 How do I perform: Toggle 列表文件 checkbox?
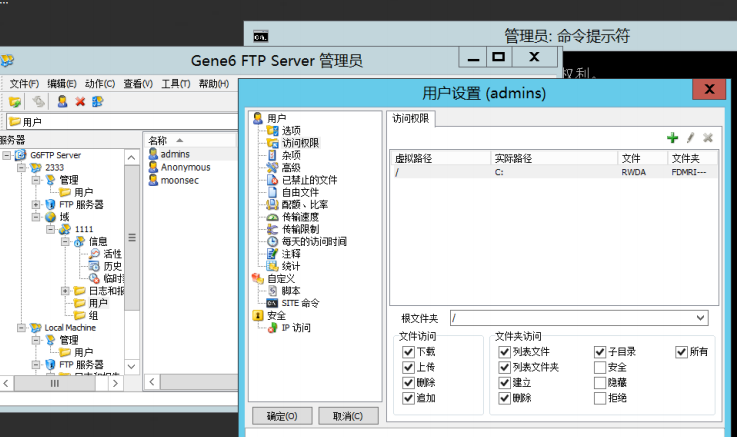[505, 352]
